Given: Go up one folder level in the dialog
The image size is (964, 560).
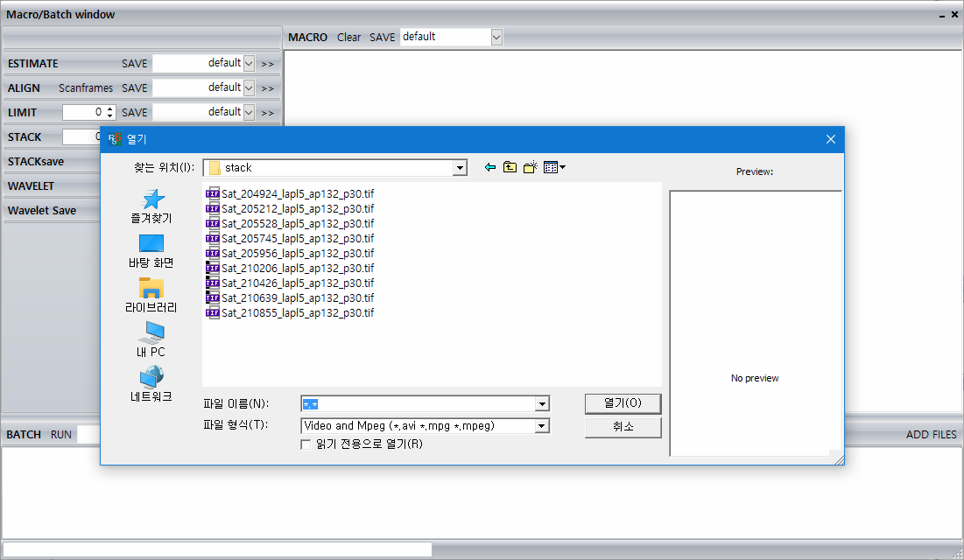Looking at the screenshot, I should coord(510,167).
